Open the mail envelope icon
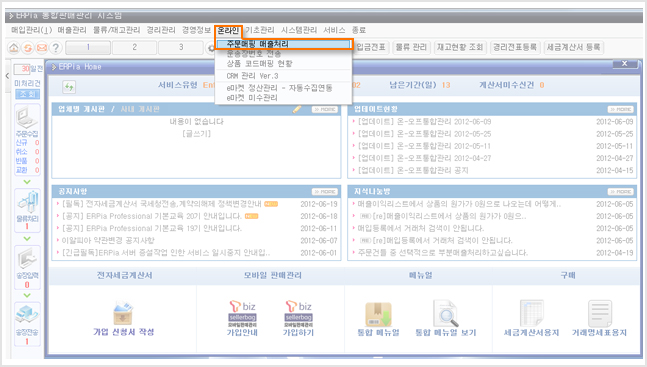Viewport: 647px width, 367px height. pos(41,48)
